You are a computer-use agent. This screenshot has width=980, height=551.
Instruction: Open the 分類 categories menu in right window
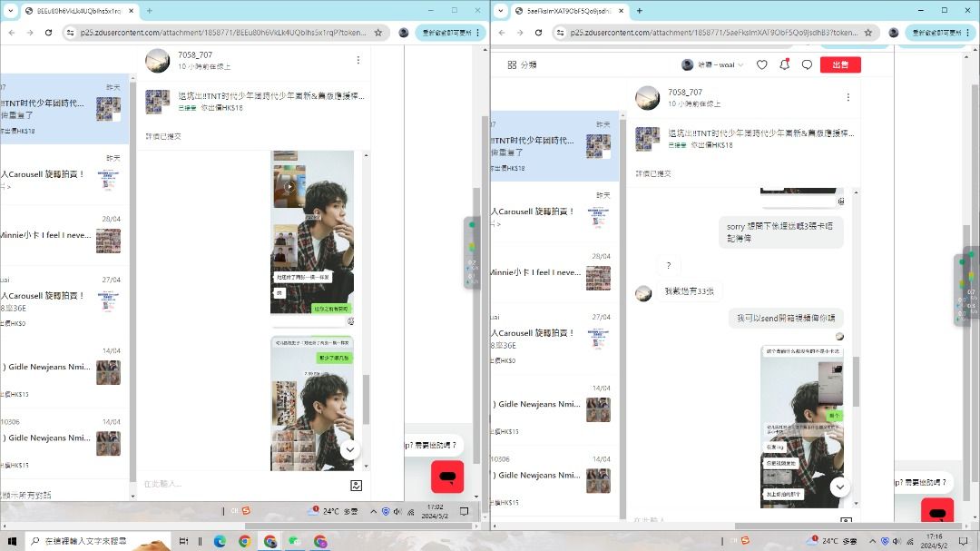click(x=522, y=64)
